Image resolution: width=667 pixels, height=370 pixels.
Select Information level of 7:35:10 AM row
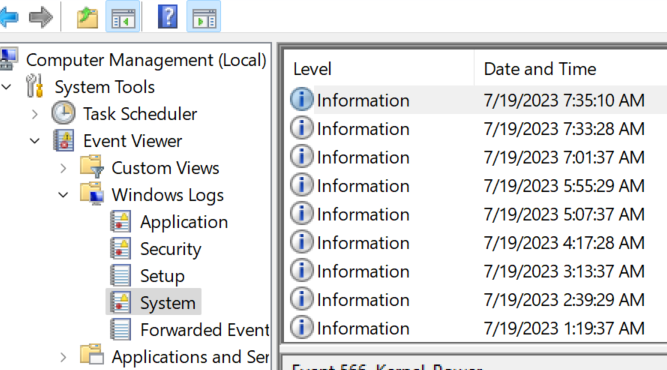(363, 100)
